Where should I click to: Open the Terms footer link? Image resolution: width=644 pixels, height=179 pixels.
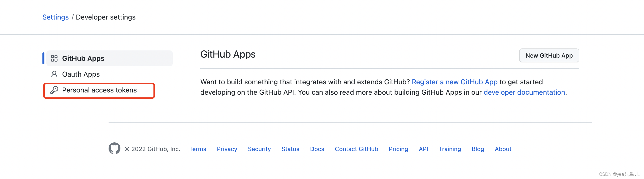pos(197,149)
